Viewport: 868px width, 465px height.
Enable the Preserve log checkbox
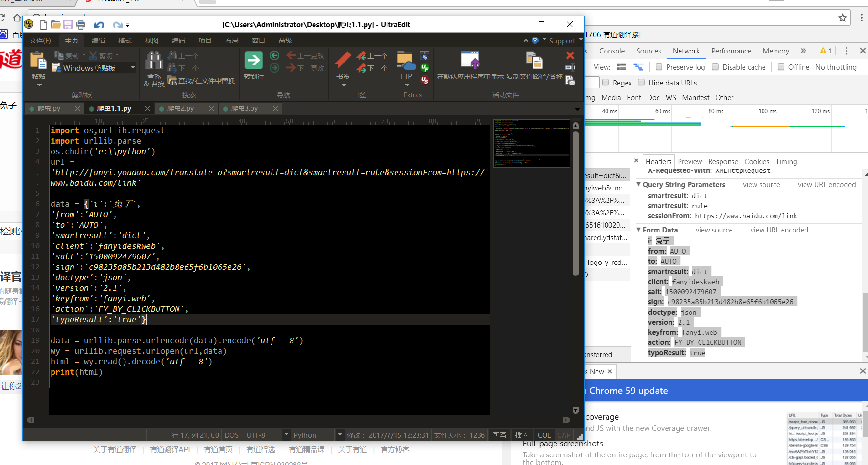pos(659,67)
